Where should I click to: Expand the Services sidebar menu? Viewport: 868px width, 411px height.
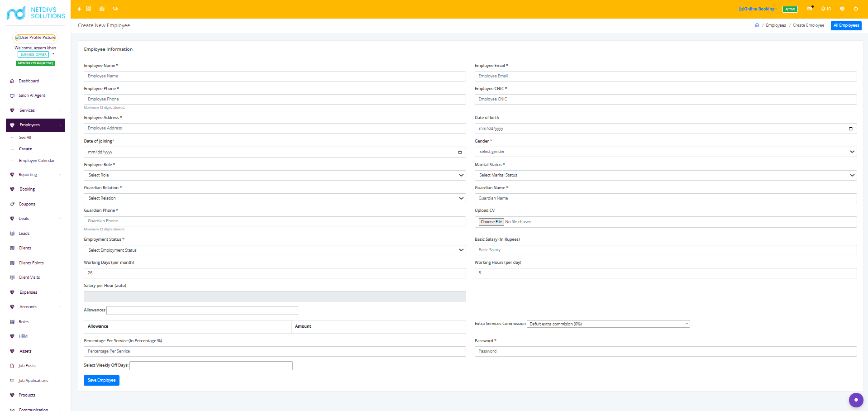click(35, 110)
